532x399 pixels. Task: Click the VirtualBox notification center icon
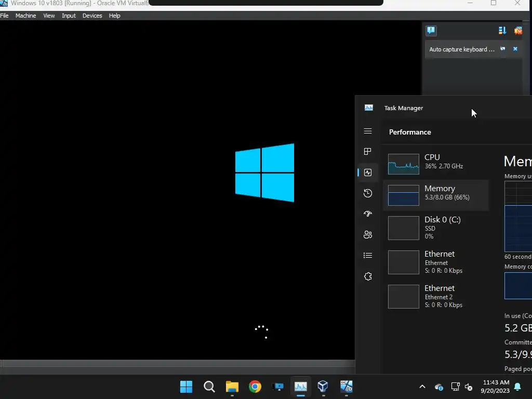[x=431, y=31]
